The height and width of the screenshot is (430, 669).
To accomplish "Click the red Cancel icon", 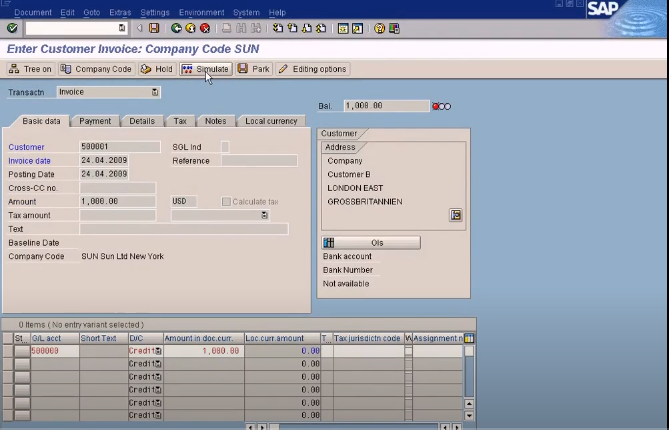I will pos(205,28).
